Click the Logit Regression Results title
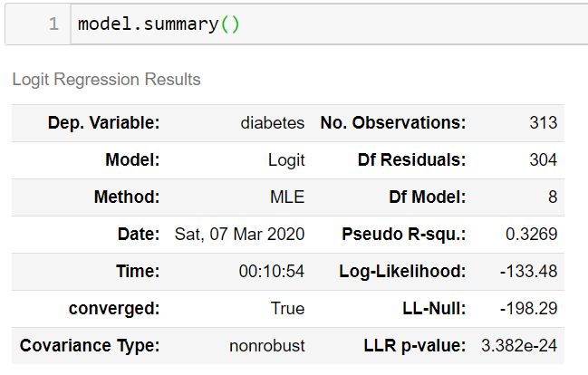This screenshot has width=588, height=375. (107, 80)
